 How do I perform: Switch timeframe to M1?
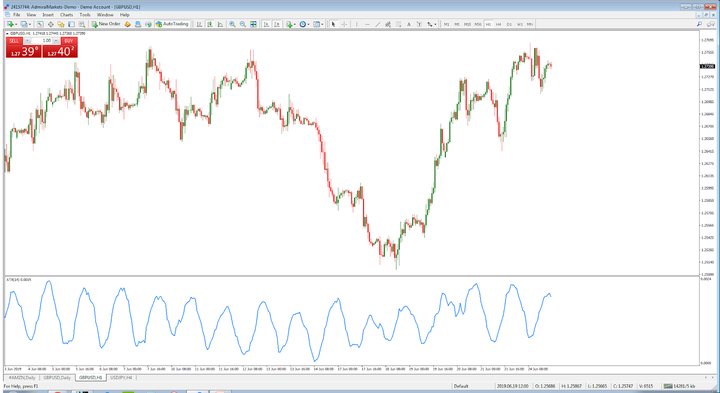coord(446,24)
